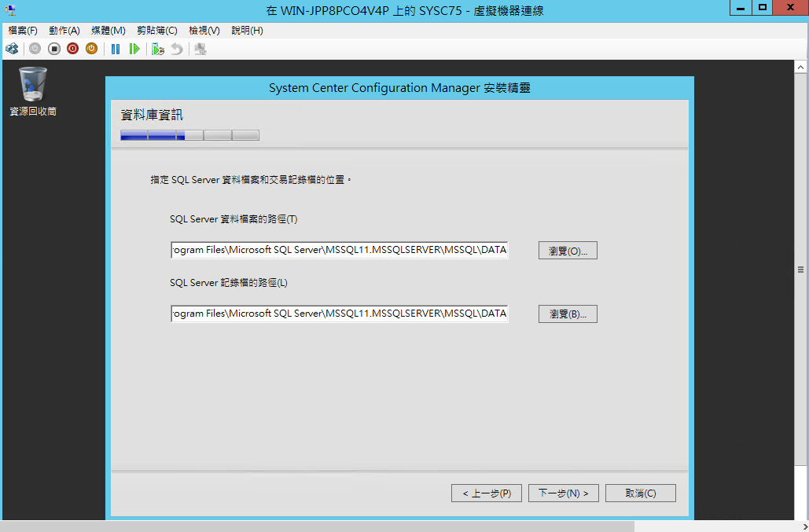
Task: Go back with the 上一步(P) button
Action: pos(487,493)
